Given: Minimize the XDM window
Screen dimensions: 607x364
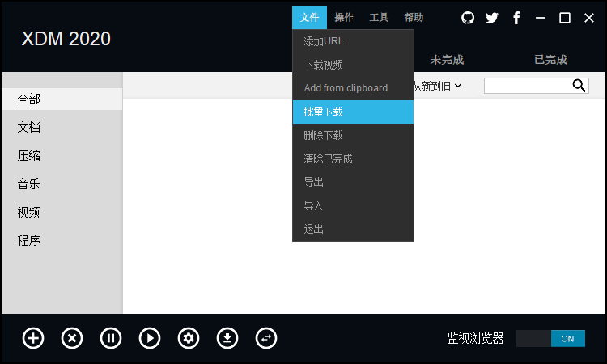Looking at the screenshot, I should [541, 18].
